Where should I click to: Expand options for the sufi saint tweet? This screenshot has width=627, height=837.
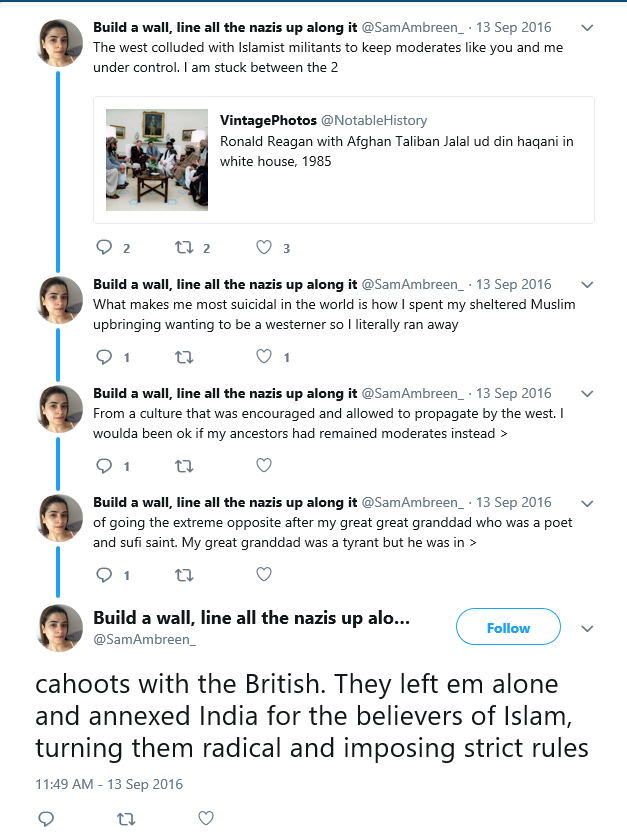pos(587,503)
